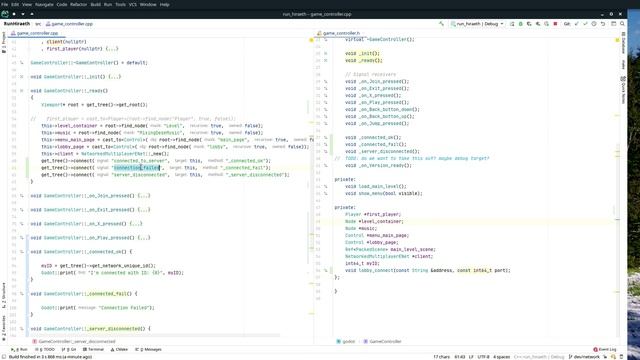The image size is (640, 360).
Task: Open the Messages tool window button
Action: [148, 349]
